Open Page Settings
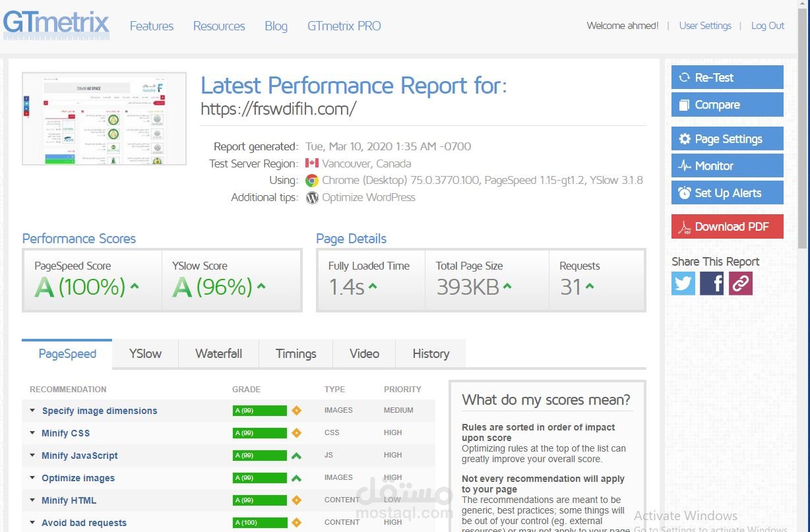This screenshot has width=810, height=532. [728, 139]
